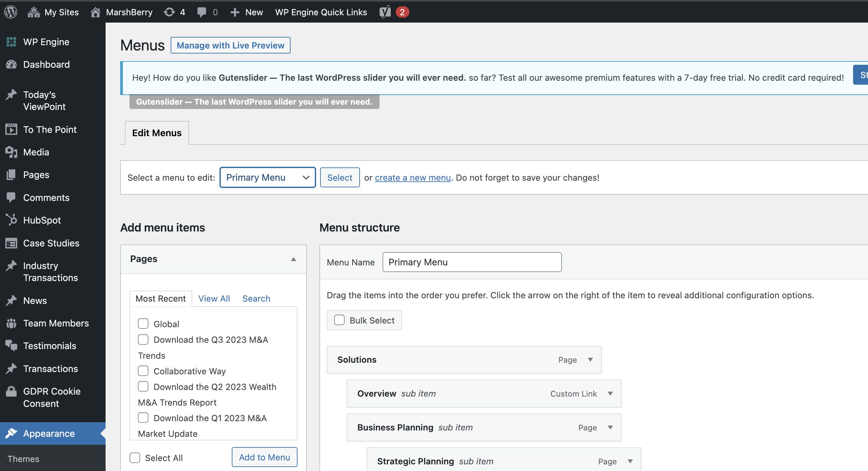Click the Industry Transactions pin icon

tap(11, 266)
